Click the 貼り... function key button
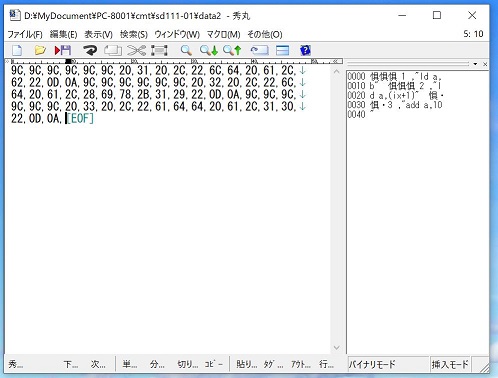The image size is (498, 378). click(247, 364)
